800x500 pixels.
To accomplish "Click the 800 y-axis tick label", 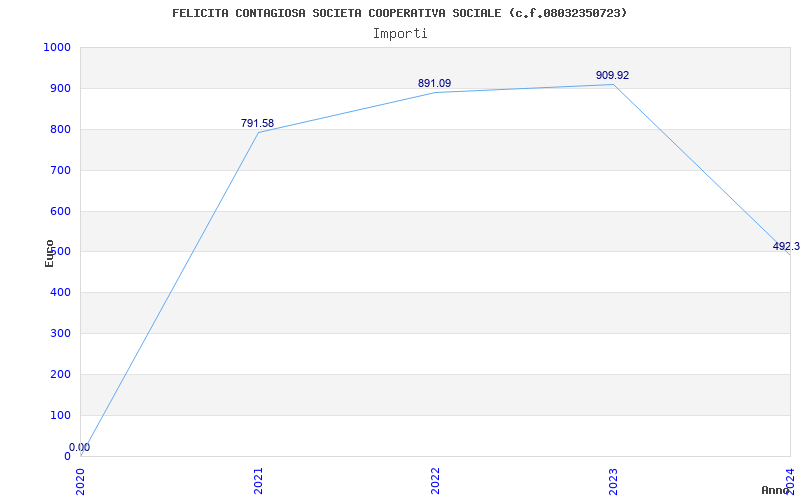I will tap(60, 129).
